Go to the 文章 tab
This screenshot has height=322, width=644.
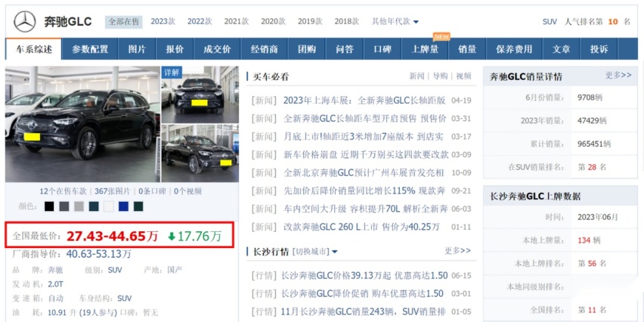(x=561, y=49)
